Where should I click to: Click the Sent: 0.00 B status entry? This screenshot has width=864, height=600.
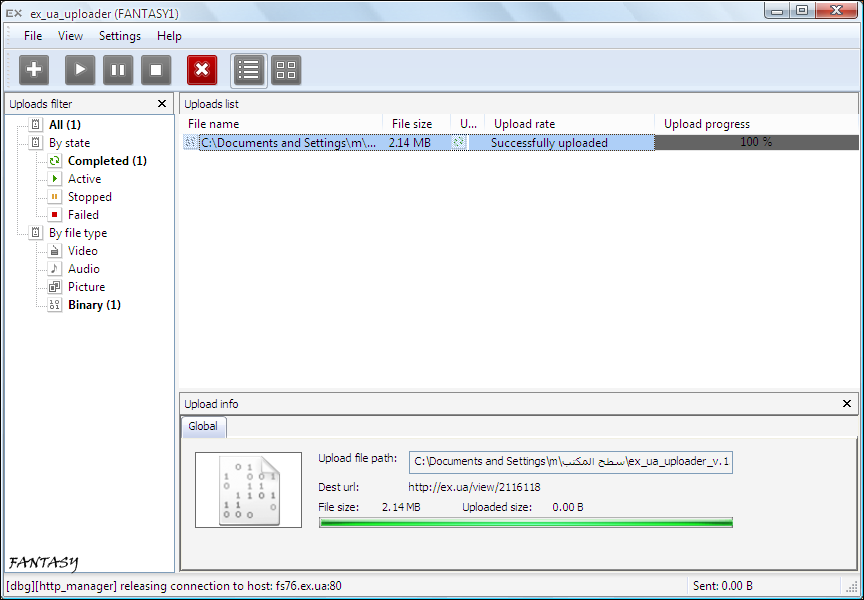[722, 586]
